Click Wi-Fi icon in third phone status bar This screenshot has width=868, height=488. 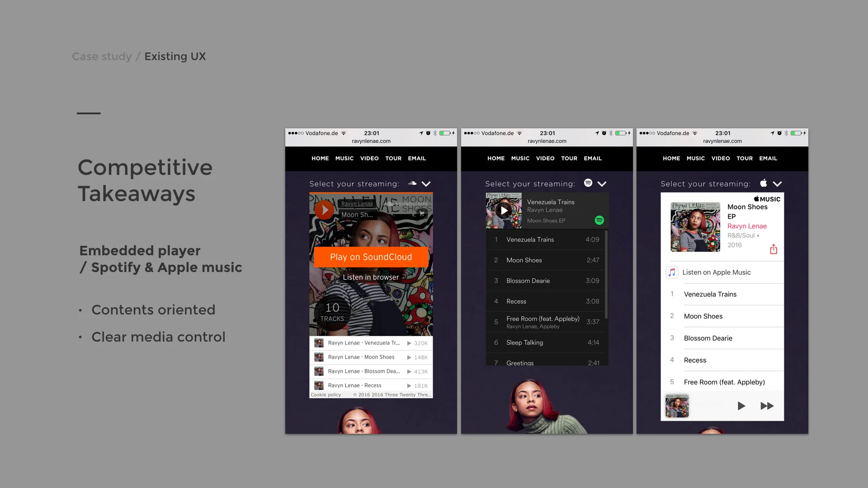(695, 133)
